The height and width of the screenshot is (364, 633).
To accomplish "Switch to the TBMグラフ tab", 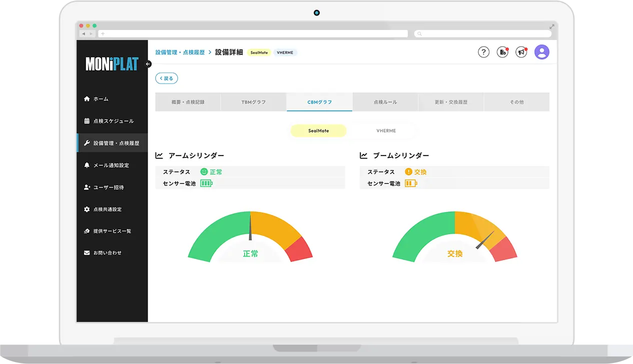I will [x=254, y=102].
